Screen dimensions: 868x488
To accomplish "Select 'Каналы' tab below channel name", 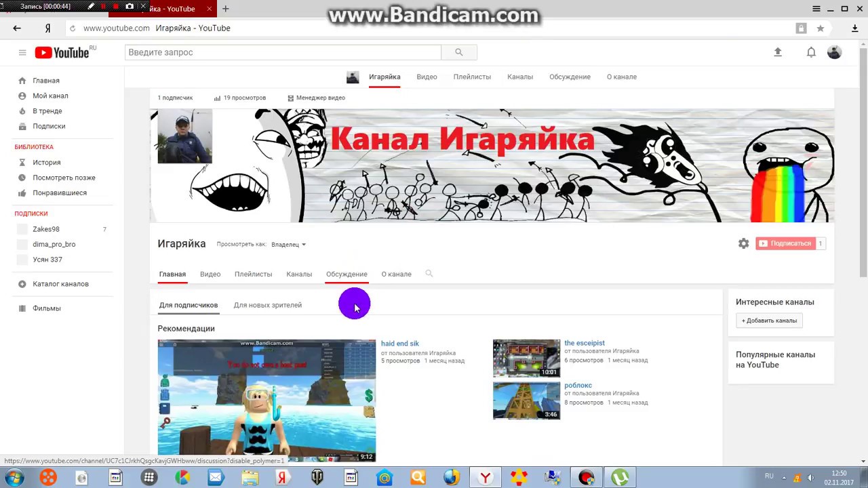I will [x=299, y=274].
